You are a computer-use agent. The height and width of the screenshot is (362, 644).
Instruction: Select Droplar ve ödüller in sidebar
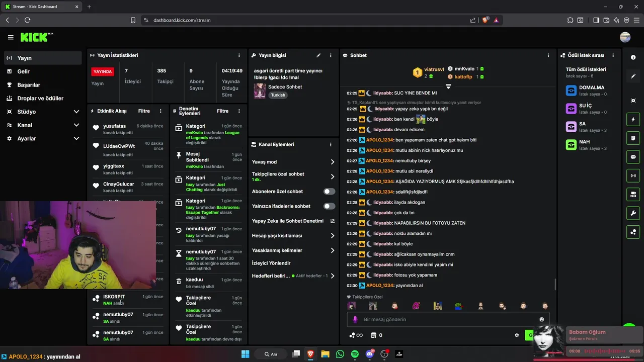pos(43,99)
